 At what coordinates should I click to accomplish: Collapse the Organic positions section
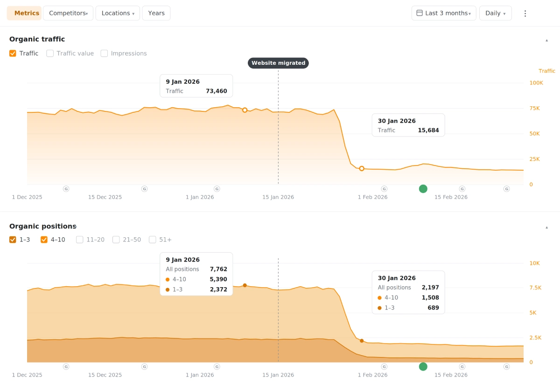pyautogui.click(x=546, y=227)
